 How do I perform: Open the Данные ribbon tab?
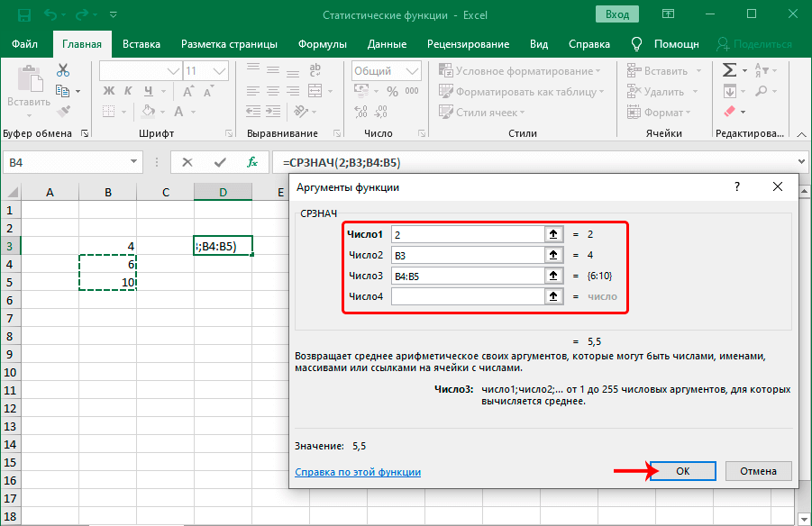(x=388, y=44)
